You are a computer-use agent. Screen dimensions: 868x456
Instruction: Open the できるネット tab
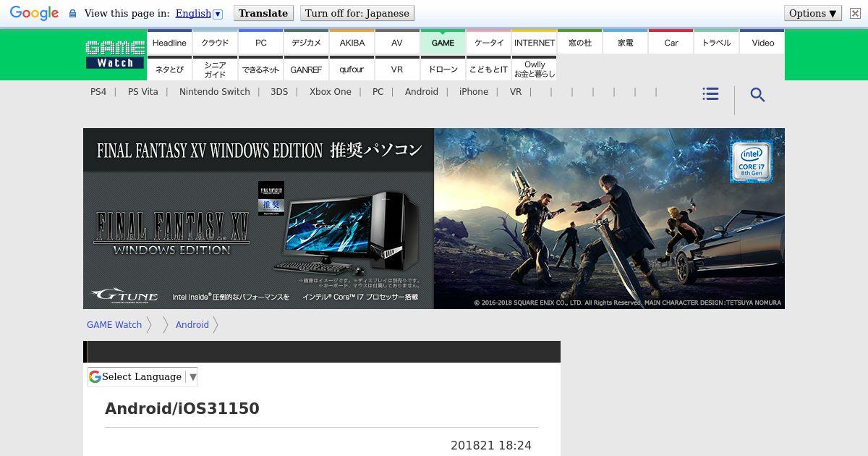(x=260, y=69)
